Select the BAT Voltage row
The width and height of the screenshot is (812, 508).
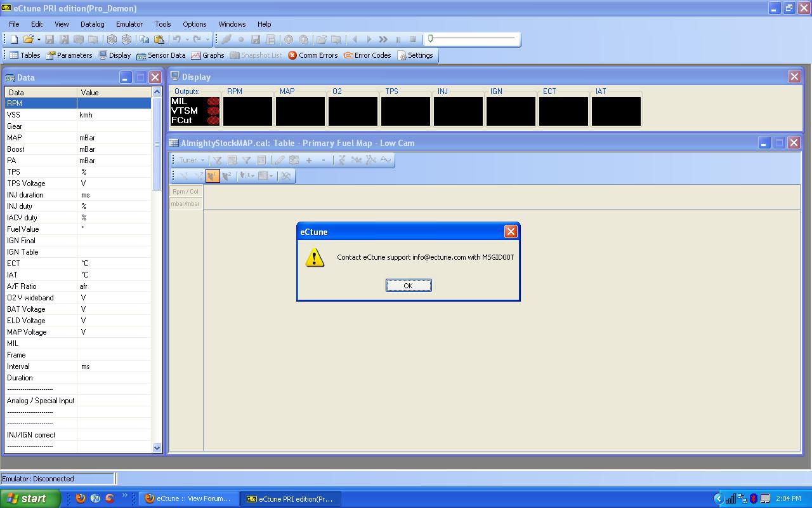[x=78, y=309]
